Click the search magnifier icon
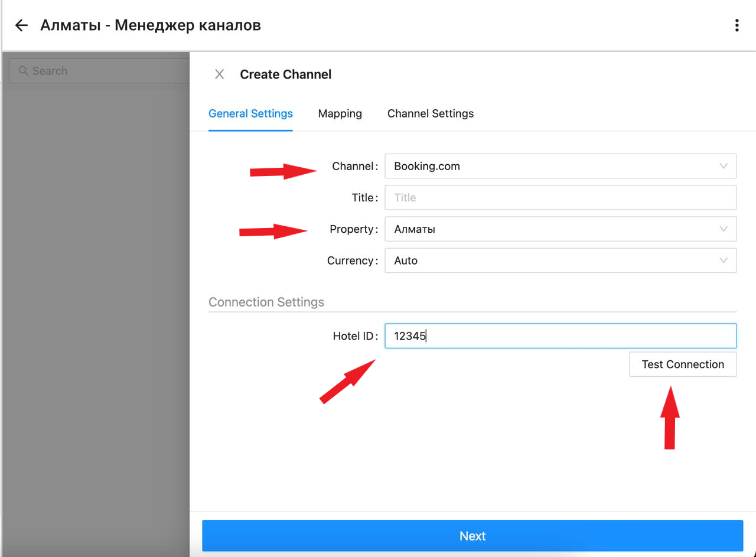 point(24,71)
